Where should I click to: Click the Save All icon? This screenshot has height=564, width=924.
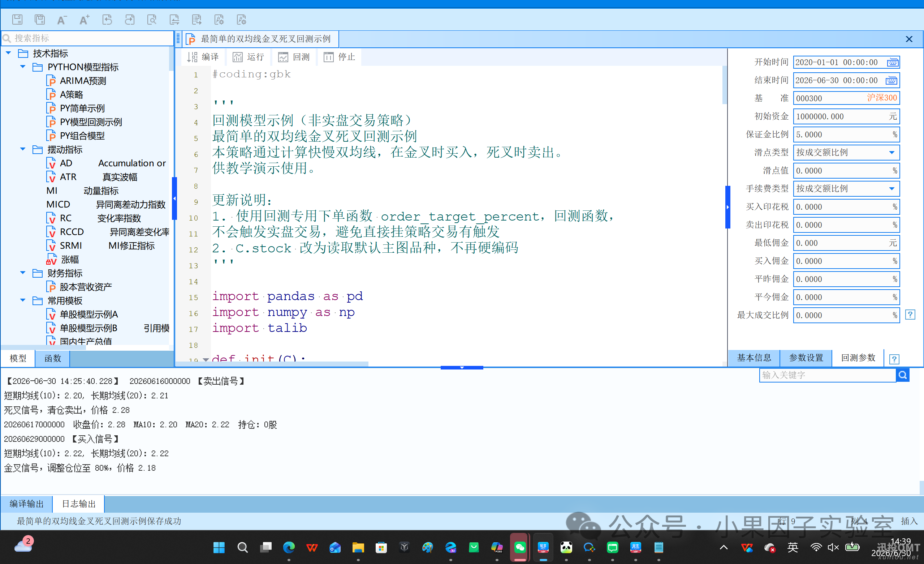40,20
